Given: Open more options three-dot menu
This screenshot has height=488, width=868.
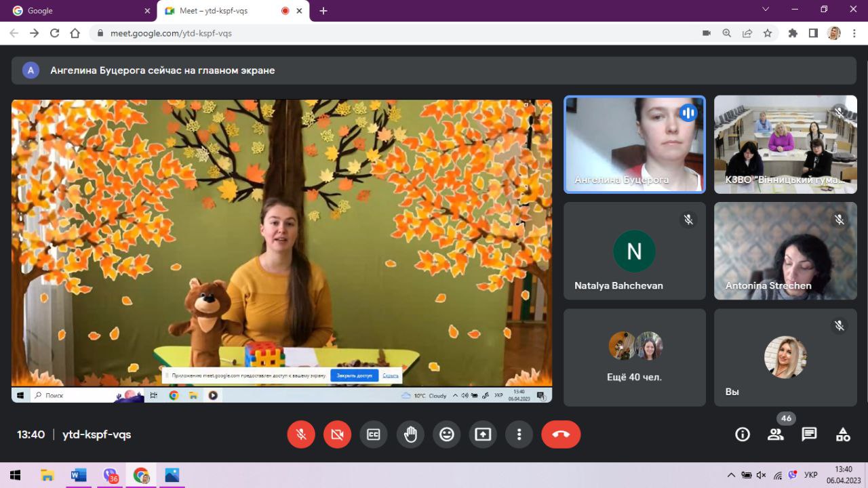Looking at the screenshot, I should point(519,434).
